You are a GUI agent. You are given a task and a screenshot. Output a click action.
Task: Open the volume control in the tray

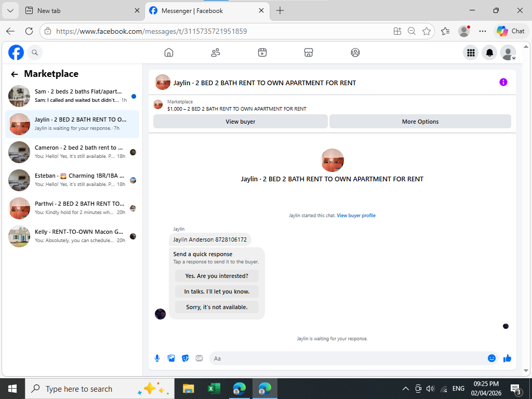pyautogui.click(x=431, y=389)
